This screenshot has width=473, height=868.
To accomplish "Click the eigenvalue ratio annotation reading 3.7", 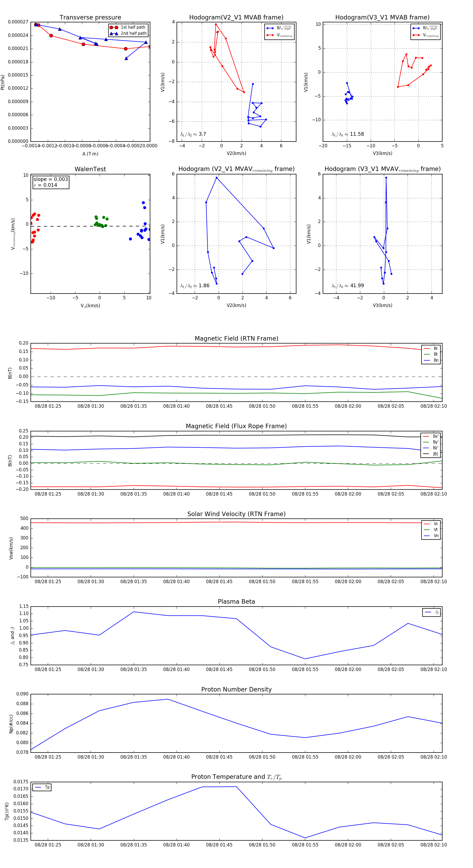I will pyautogui.click(x=193, y=134).
